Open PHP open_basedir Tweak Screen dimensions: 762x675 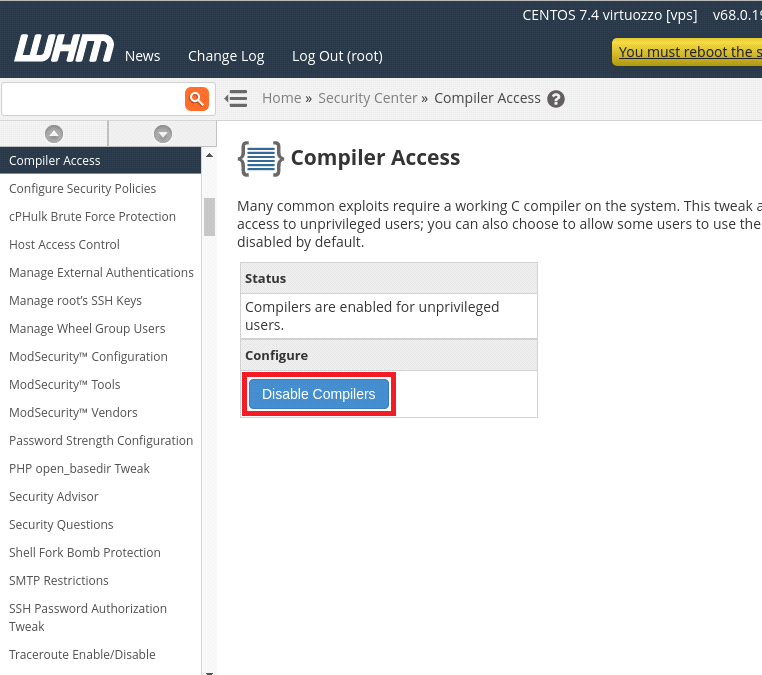(79, 469)
